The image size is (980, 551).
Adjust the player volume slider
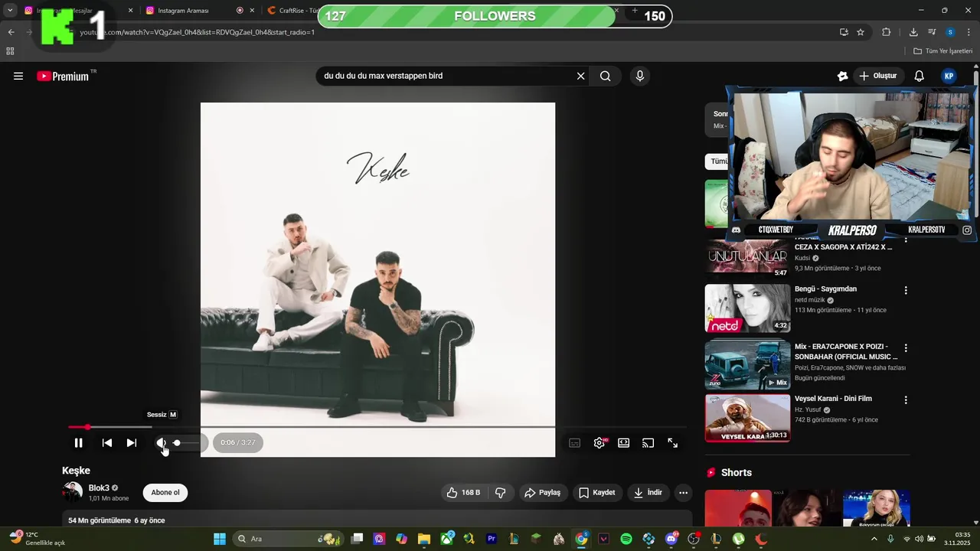pyautogui.click(x=187, y=443)
